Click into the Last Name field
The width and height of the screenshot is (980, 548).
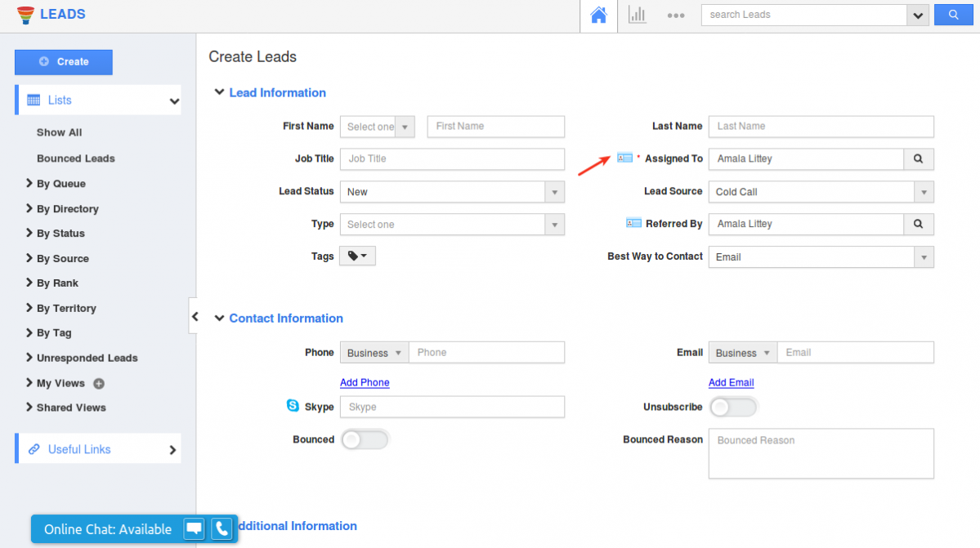coord(821,127)
